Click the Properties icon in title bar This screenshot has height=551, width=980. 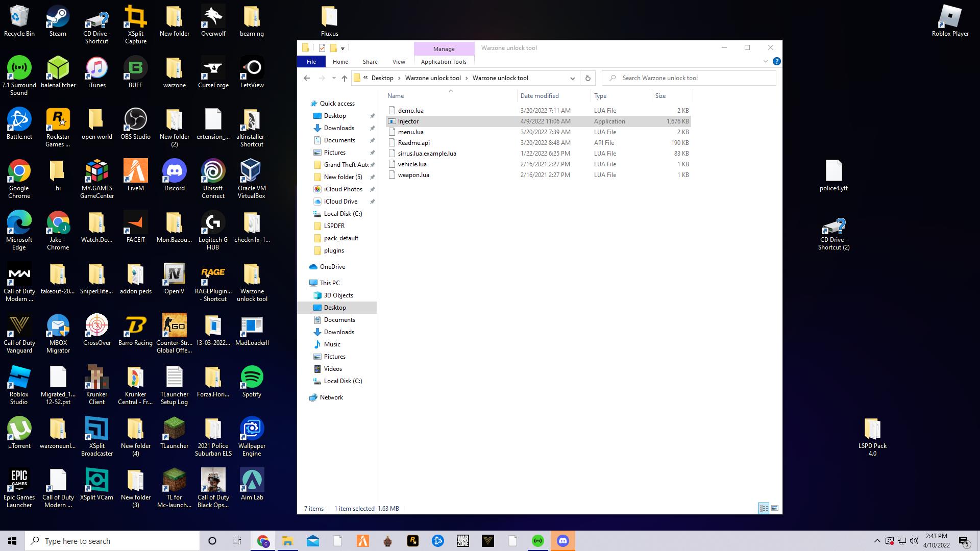(x=322, y=48)
